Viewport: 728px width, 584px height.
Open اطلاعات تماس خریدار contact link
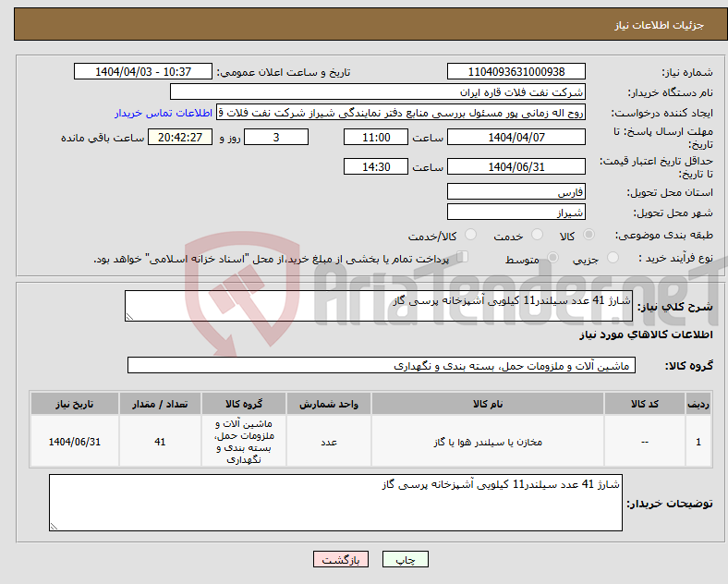(x=164, y=113)
